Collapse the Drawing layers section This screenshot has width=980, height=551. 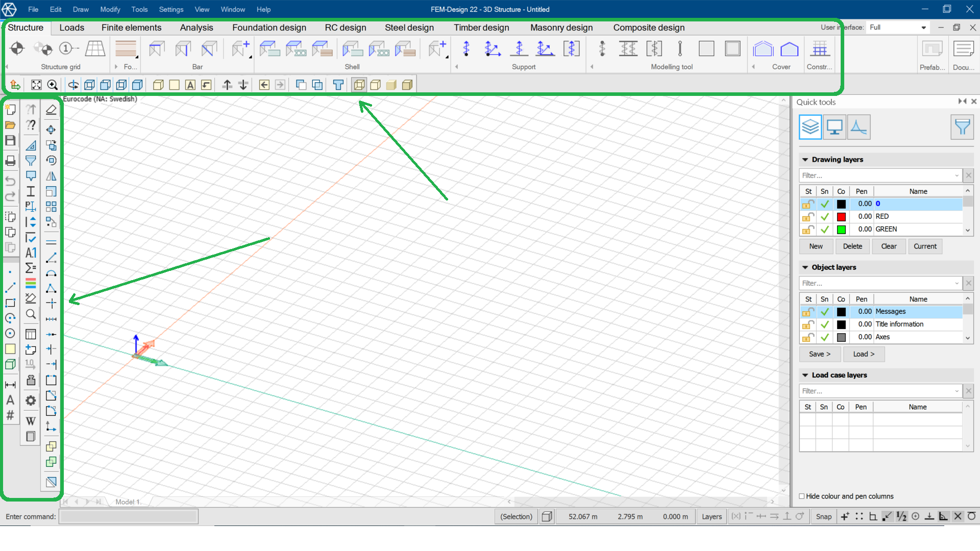tap(805, 160)
